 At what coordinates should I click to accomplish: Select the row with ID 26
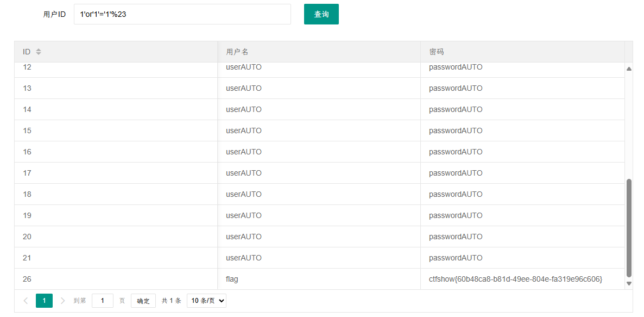pyautogui.click(x=319, y=279)
